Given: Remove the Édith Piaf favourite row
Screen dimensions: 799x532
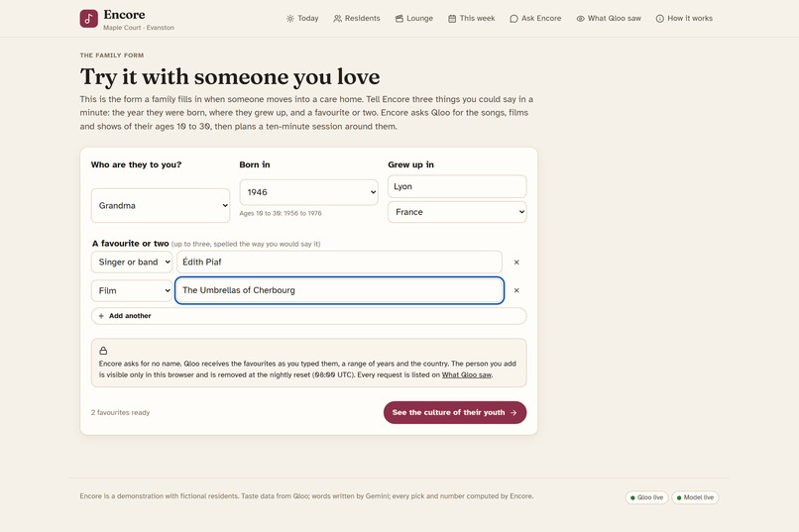Looking at the screenshot, I should click(x=516, y=263).
